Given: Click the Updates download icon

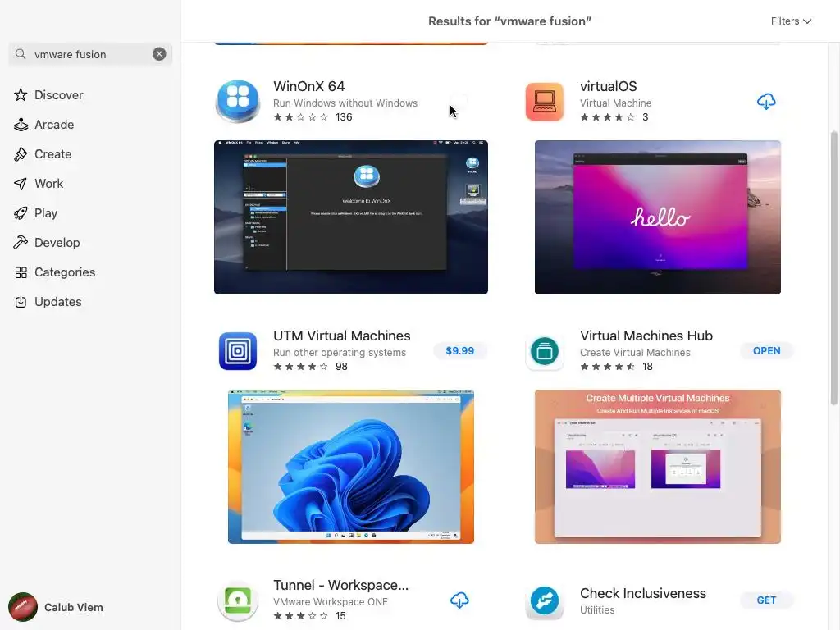Looking at the screenshot, I should click(21, 302).
